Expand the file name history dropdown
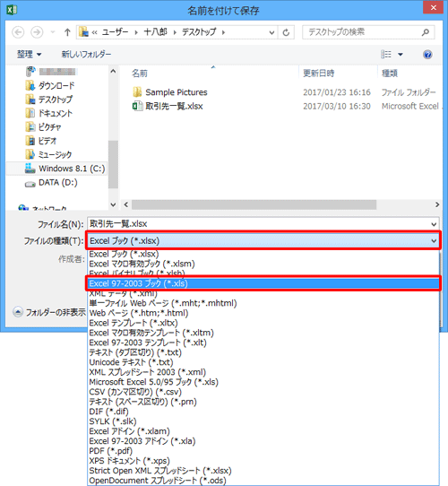 434,224
